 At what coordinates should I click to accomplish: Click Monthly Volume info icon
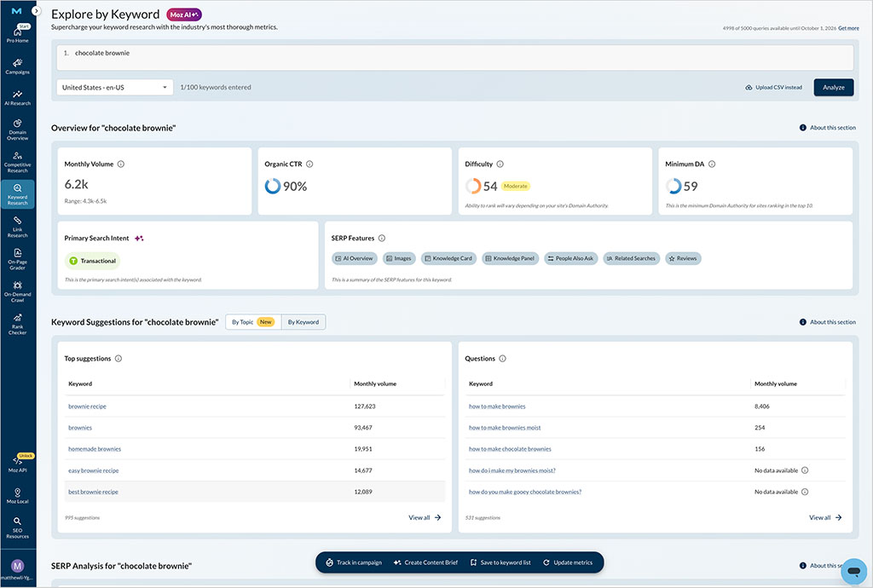click(121, 164)
